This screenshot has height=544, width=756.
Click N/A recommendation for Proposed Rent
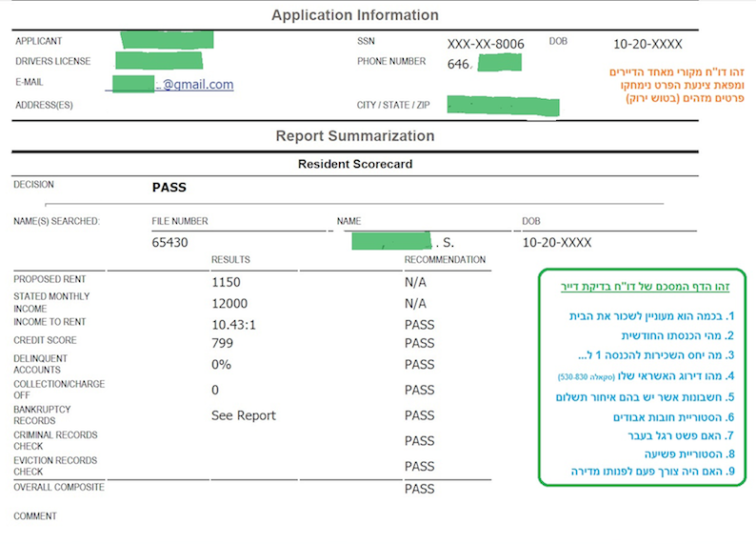point(415,282)
